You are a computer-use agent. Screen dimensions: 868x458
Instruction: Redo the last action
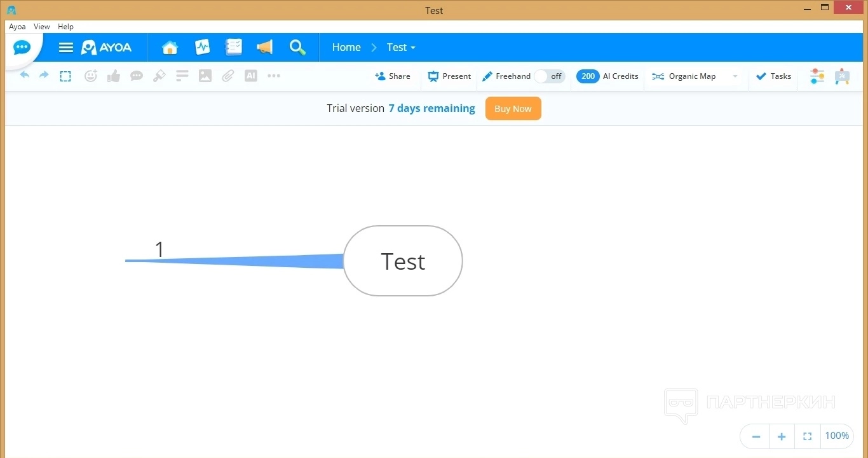44,76
